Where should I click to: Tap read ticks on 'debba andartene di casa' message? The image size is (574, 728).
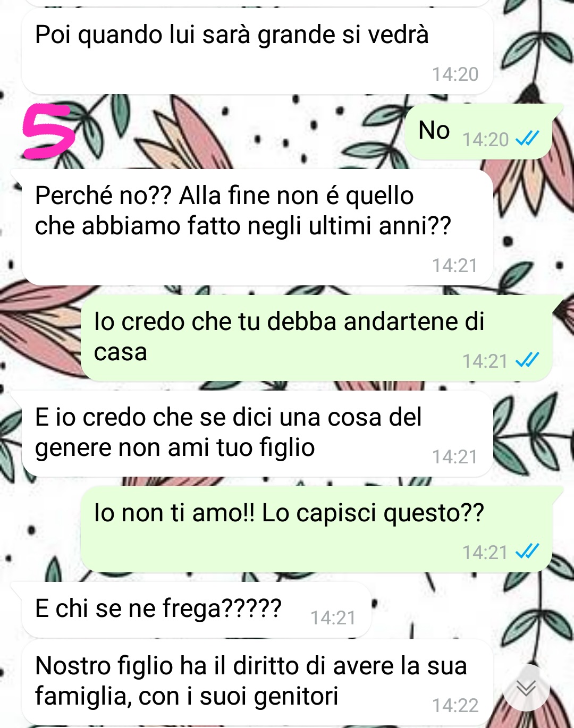527,360
